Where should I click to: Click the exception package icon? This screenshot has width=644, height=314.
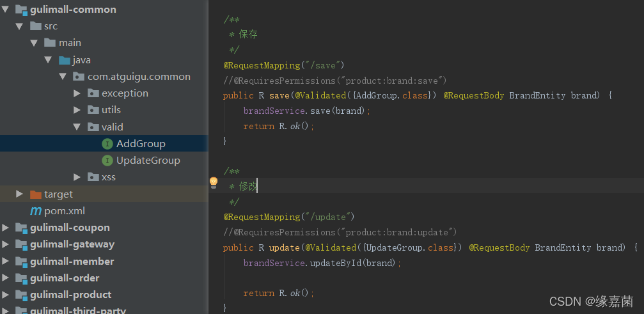[93, 93]
